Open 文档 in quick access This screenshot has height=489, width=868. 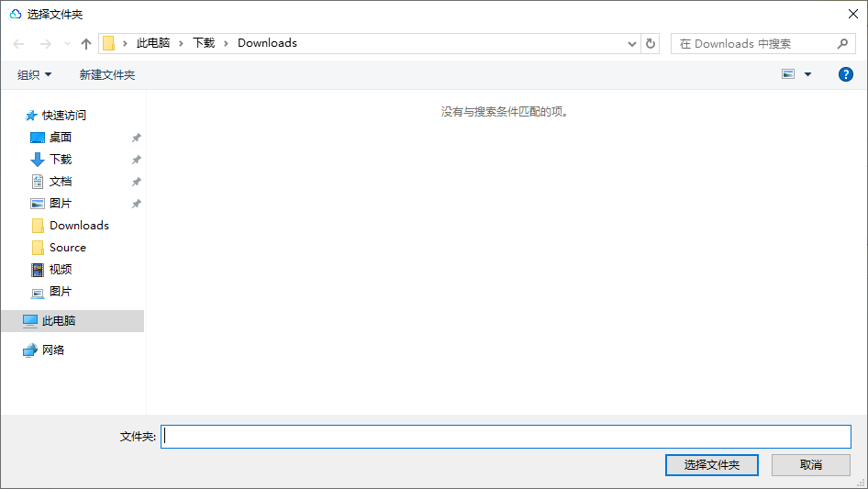tap(61, 182)
